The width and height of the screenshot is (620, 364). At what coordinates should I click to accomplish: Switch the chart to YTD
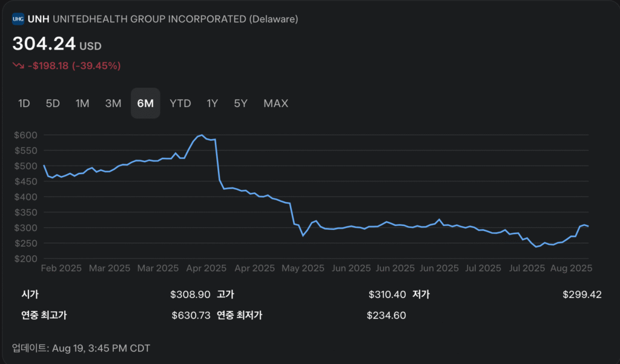pos(180,103)
